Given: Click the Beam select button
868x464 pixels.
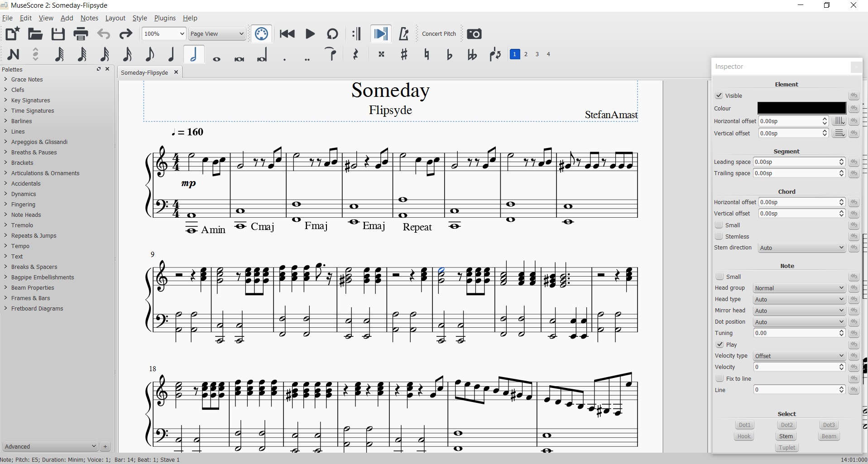Looking at the screenshot, I should pyautogui.click(x=829, y=436).
